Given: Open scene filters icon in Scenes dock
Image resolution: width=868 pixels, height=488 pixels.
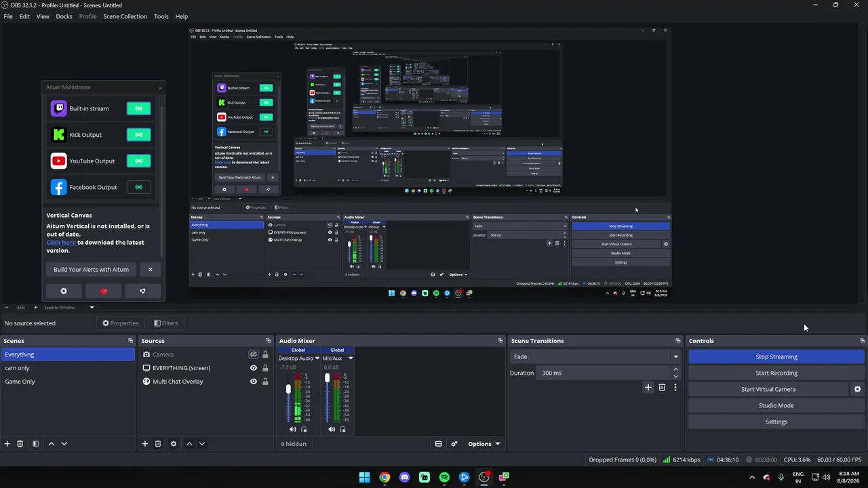Looking at the screenshot, I should [35, 444].
